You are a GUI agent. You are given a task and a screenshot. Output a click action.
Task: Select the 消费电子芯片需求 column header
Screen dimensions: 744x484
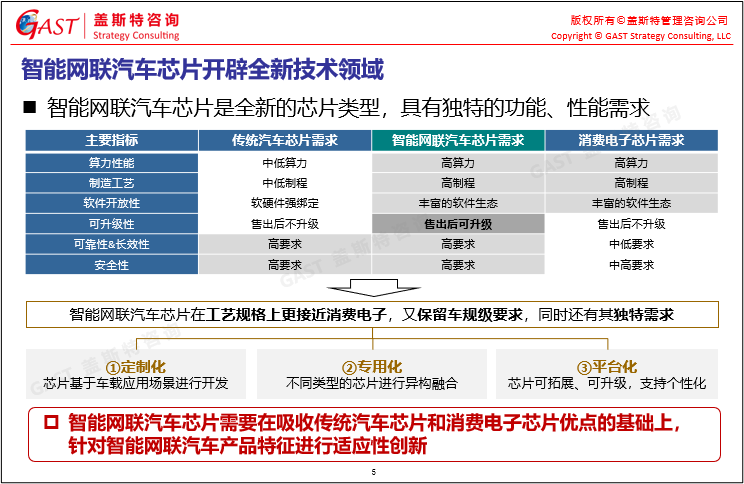(x=630, y=141)
